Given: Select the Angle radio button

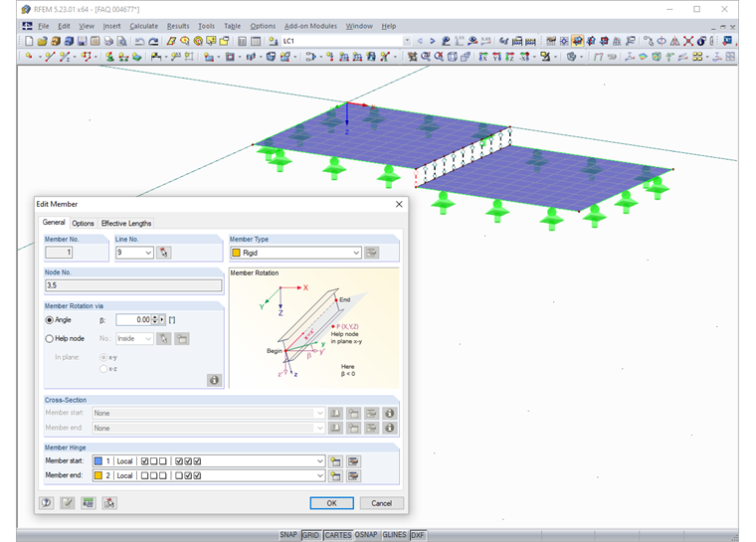Looking at the screenshot, I should click(49, 320).
